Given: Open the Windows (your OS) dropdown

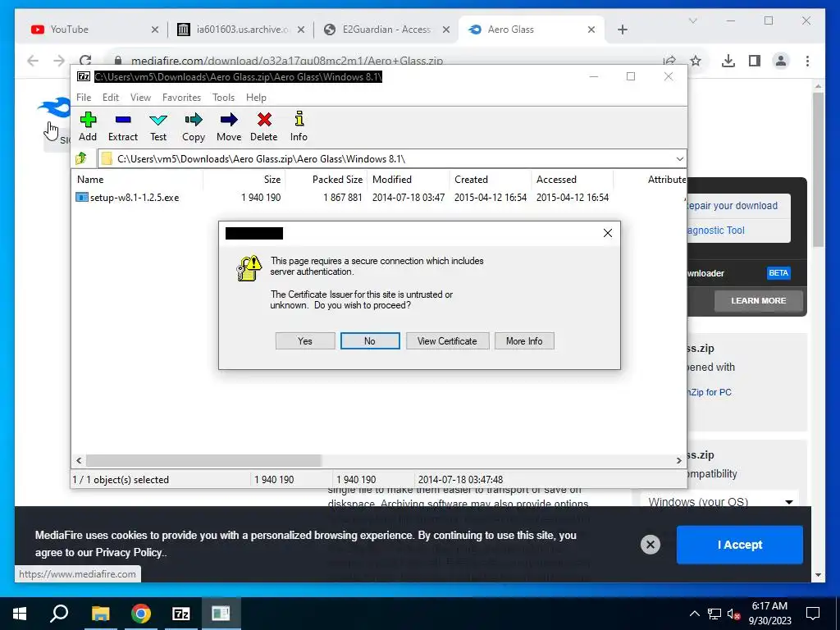Looking at the screenshot, I should [x=719, y=502].
